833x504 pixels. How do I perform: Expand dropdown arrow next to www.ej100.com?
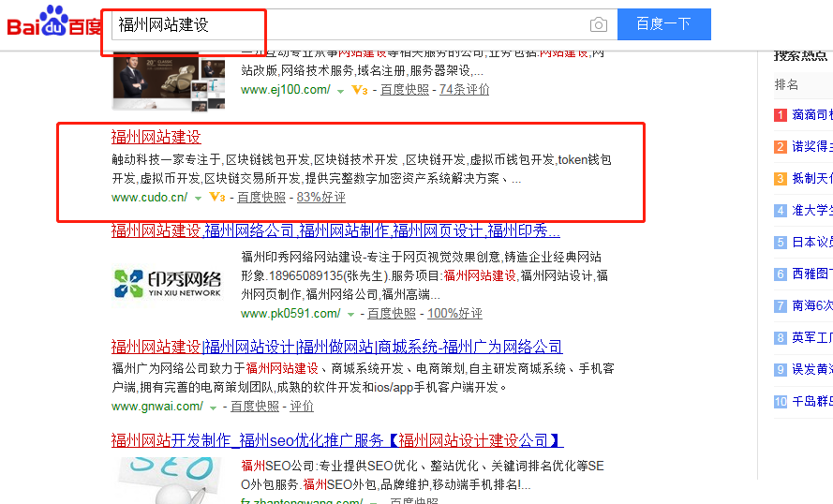coord(340,92)
